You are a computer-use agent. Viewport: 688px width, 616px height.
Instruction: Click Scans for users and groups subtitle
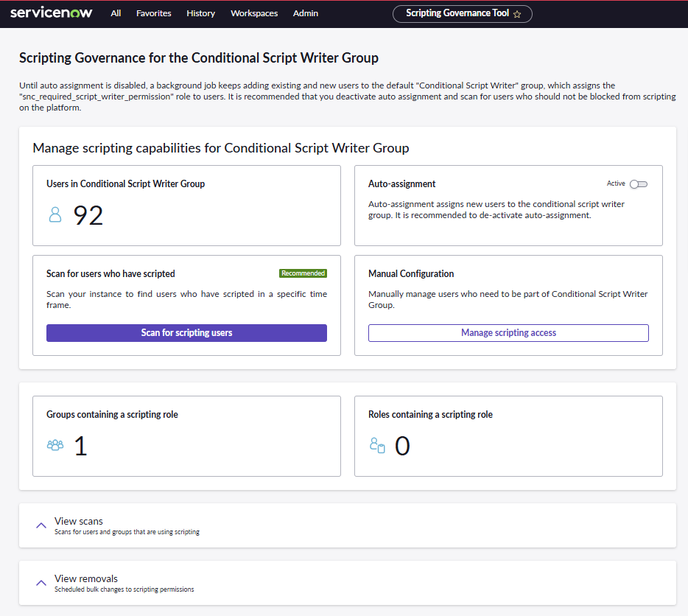click(x=127, y=532)
